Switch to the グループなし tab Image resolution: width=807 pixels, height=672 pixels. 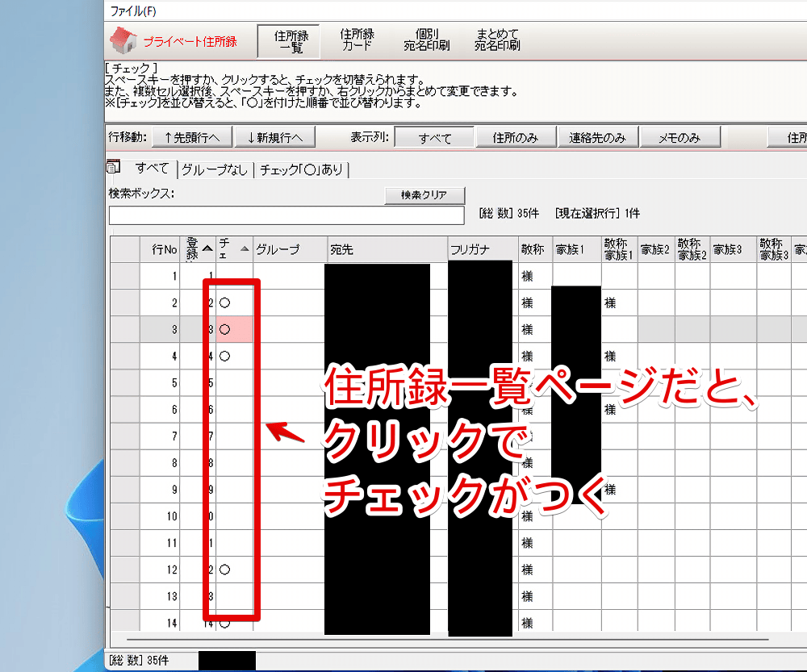tap(214, 169)
